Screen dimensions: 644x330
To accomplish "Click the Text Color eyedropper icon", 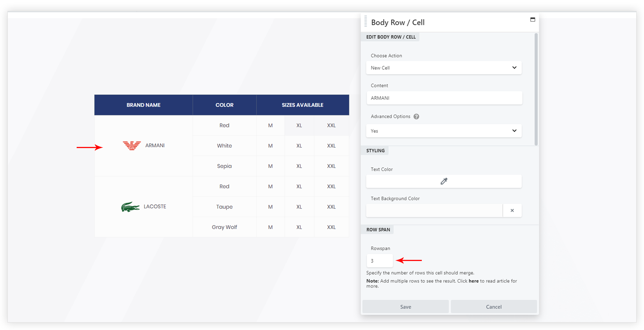I will (x=444, y=181).
